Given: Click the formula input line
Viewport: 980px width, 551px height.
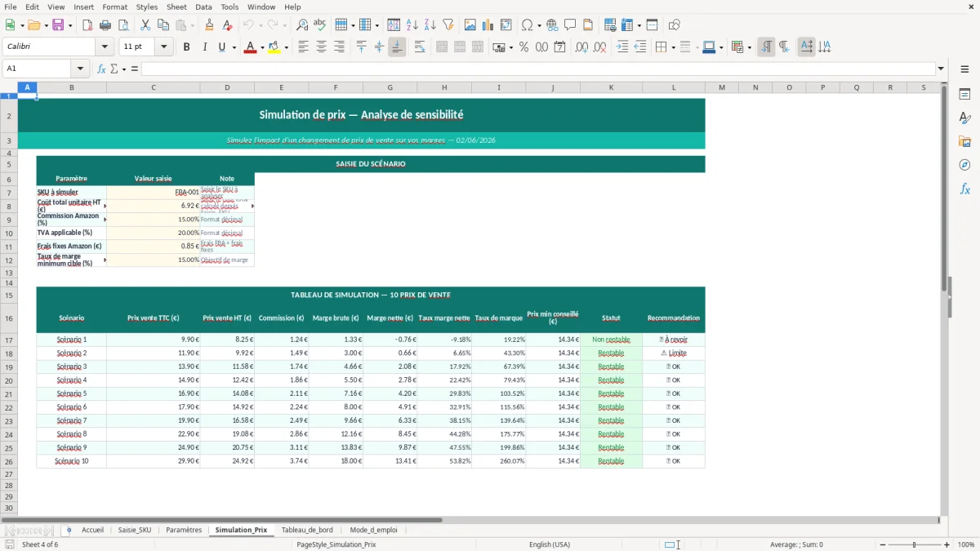Looking at the screenshot, I should pyautogui.click(x=538, y=69).
